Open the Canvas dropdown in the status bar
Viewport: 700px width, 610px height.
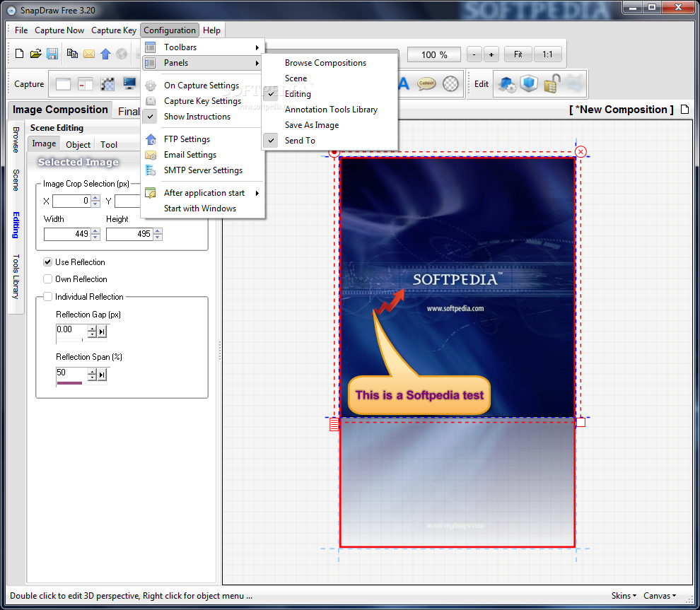click(660, 596)
